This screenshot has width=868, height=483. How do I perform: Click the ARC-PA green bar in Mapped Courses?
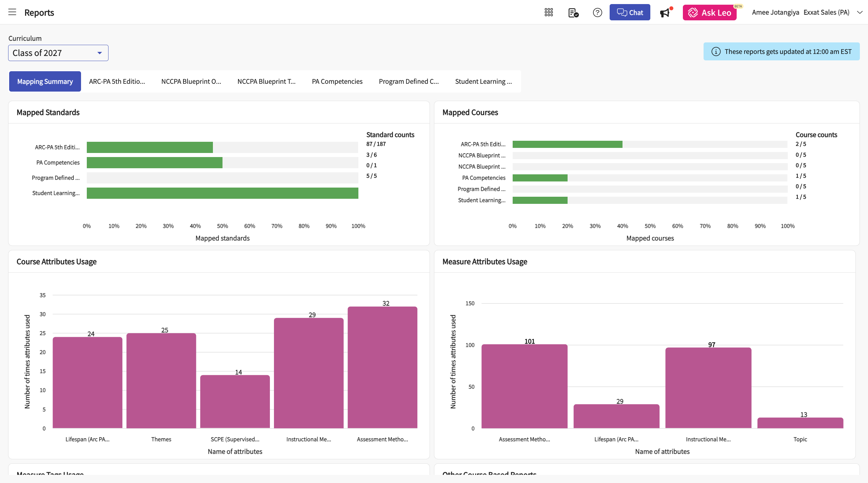click(x=567, y=144)
